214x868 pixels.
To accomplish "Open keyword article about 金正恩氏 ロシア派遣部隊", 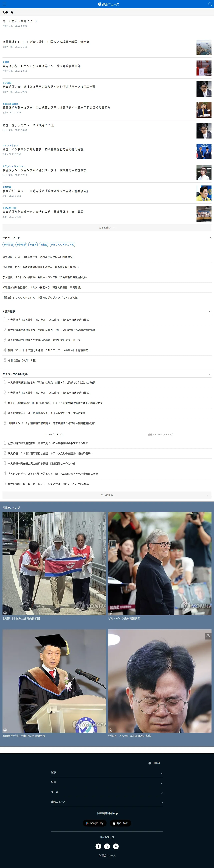I will coord(41,267).
